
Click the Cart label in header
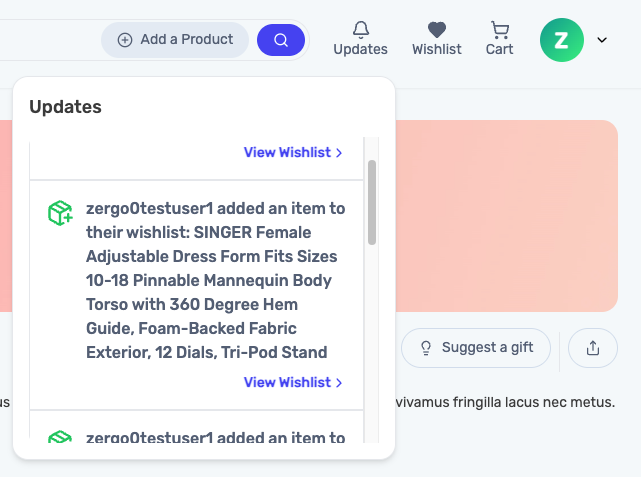coord(500,49)
